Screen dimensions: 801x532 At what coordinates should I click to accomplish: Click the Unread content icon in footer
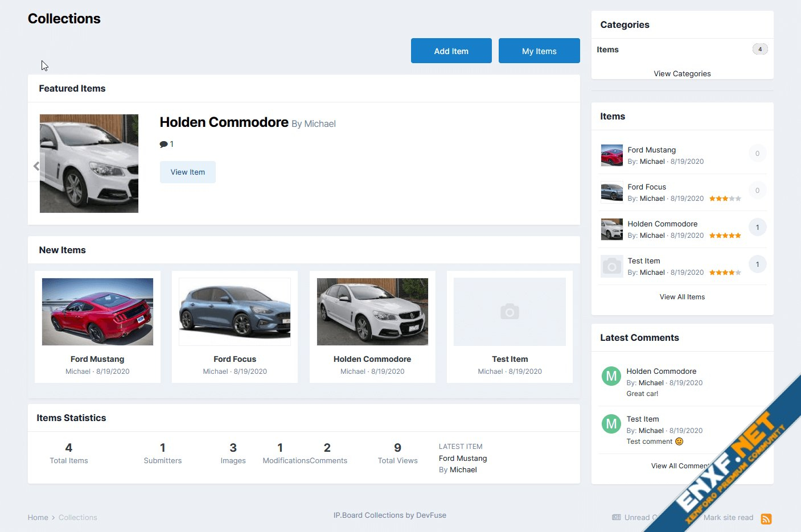click(x=617, y=517)
